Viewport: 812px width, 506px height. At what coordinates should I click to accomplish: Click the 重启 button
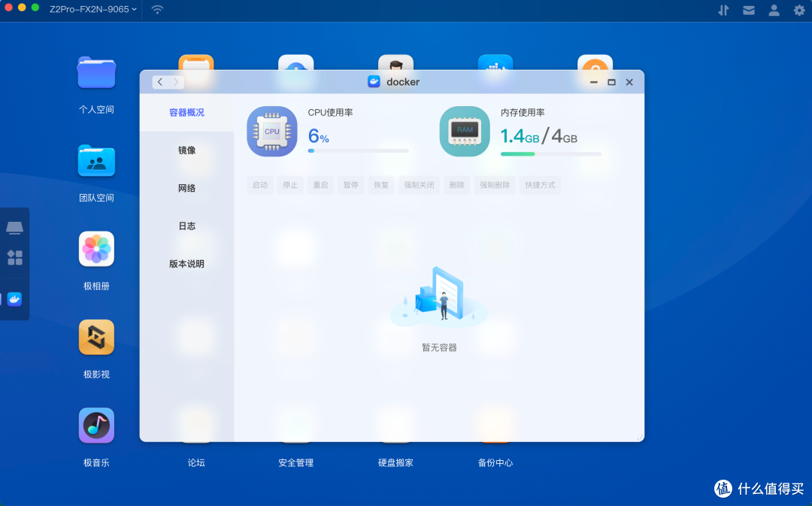tap(320, 185)
